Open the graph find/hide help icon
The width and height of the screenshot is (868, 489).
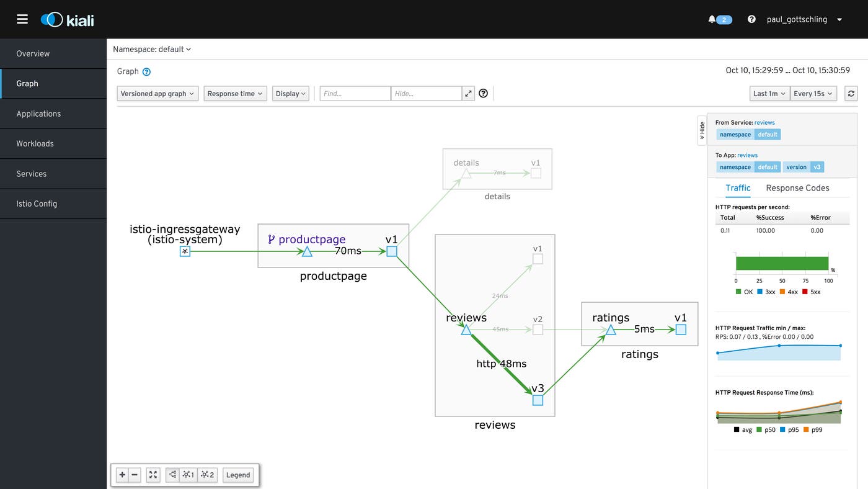(484, 94)
